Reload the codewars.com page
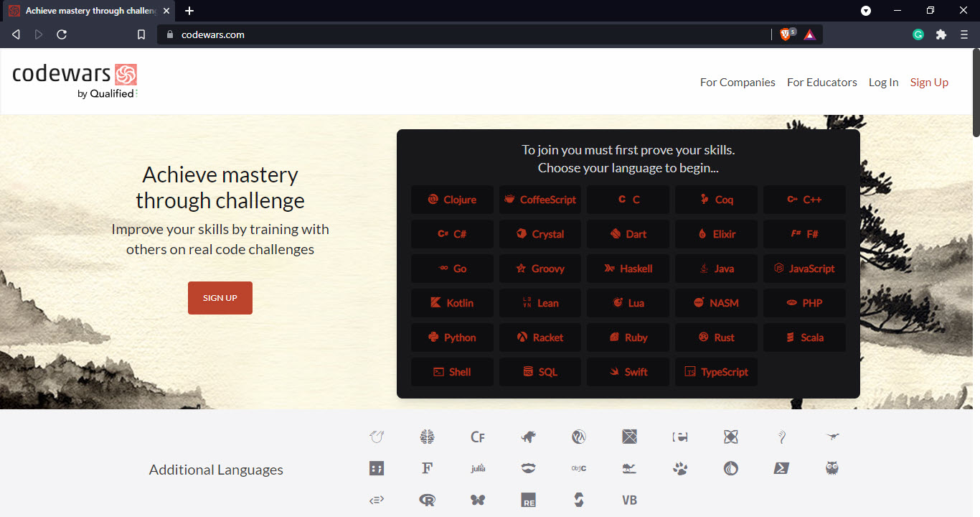Viewport: 980px width, 517px height. [62, 34]
